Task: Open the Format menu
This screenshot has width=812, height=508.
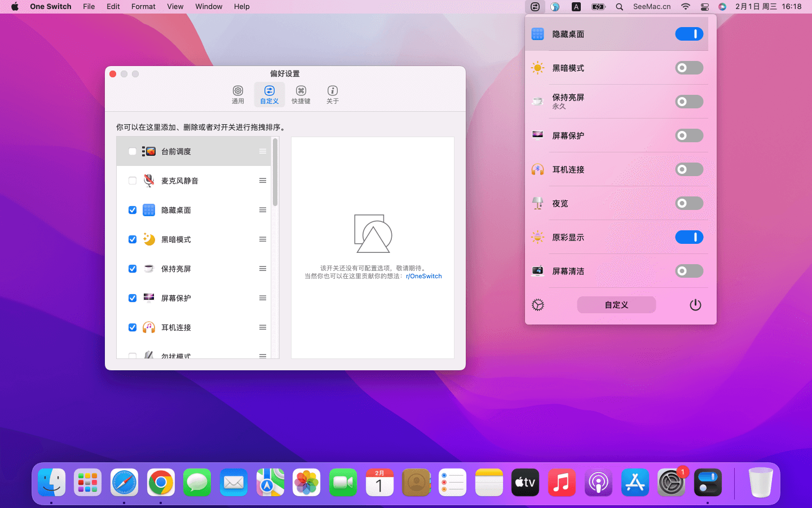Action: (x=143, y=7)
